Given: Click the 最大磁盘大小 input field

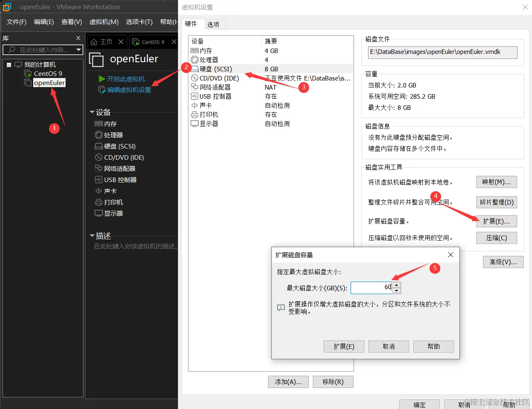Looking at the screenshot, I should (x=371, y=287).
